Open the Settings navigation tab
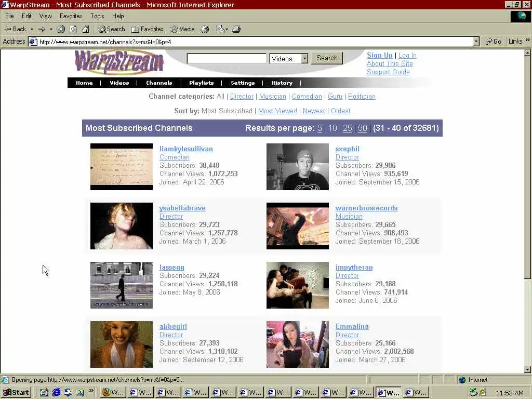This screenshot has height=399, width=532. [x=243, y=83]
